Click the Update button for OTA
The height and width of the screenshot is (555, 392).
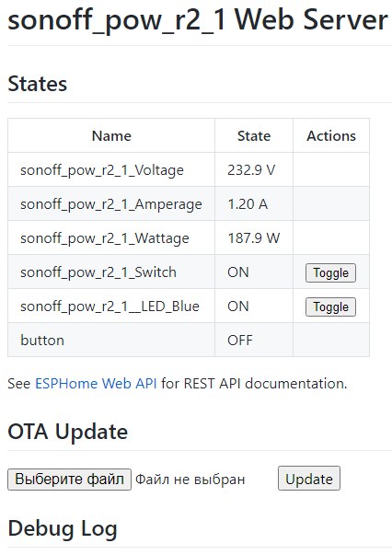309,479
